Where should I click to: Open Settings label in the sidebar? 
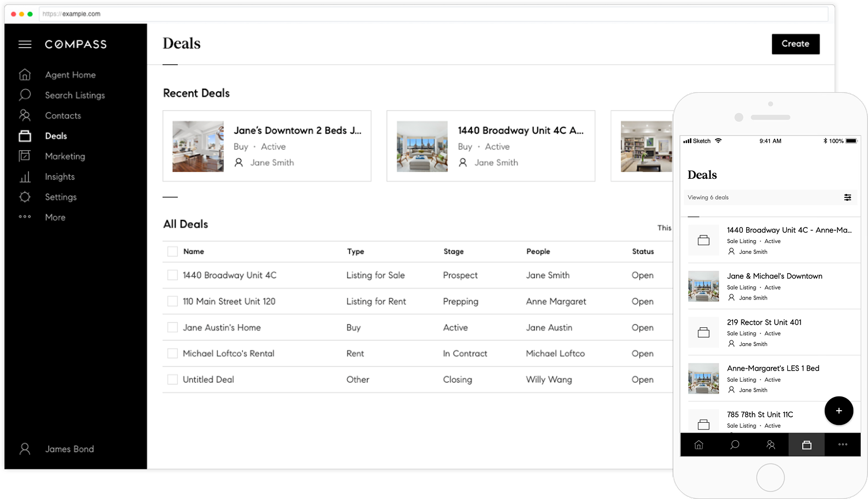click(x=61, y=197)
